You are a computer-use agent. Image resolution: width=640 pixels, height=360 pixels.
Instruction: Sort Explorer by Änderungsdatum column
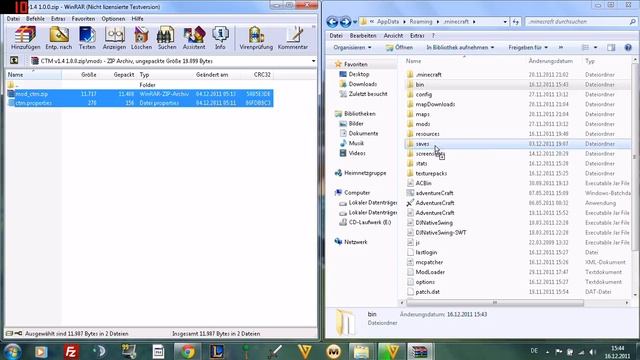pyautogui.click(x=551, y=61)
